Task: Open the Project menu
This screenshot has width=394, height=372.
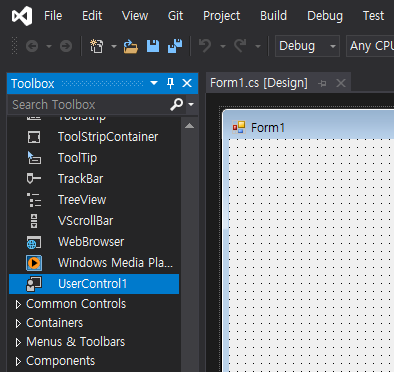Action: coord(221,16)
